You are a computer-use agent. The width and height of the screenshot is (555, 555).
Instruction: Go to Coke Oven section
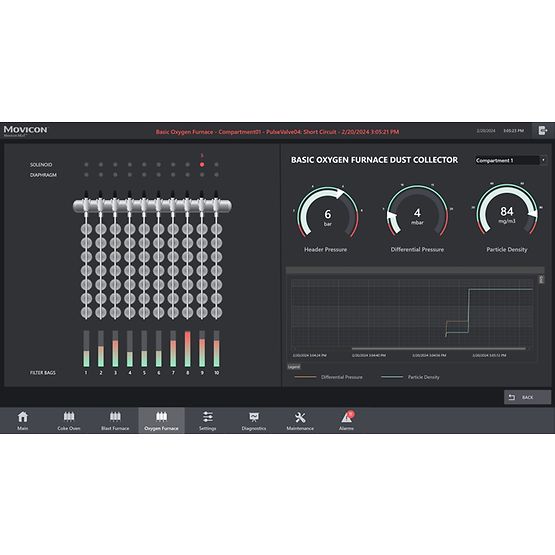(x=69, y=420)
